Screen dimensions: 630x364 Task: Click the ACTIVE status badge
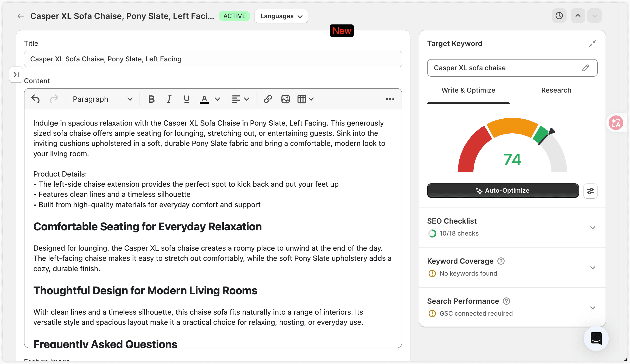tap(234, 16)
